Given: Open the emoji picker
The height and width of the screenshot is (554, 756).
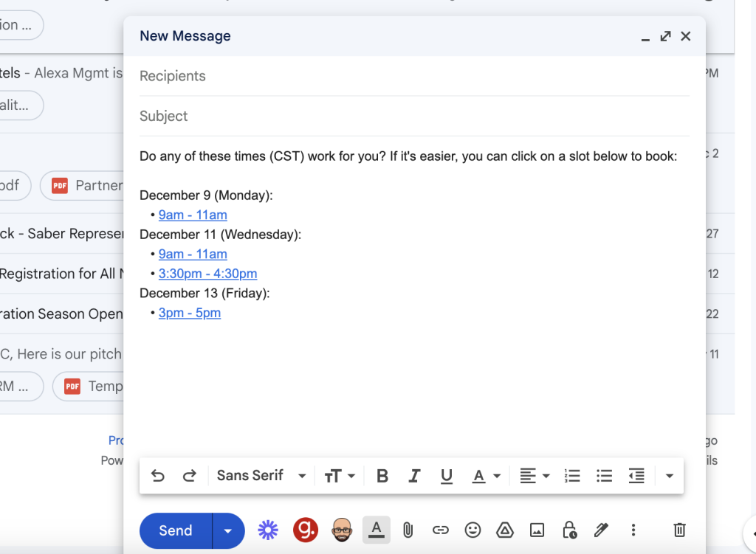Looking at the screenshot, I should click(472, 530).
